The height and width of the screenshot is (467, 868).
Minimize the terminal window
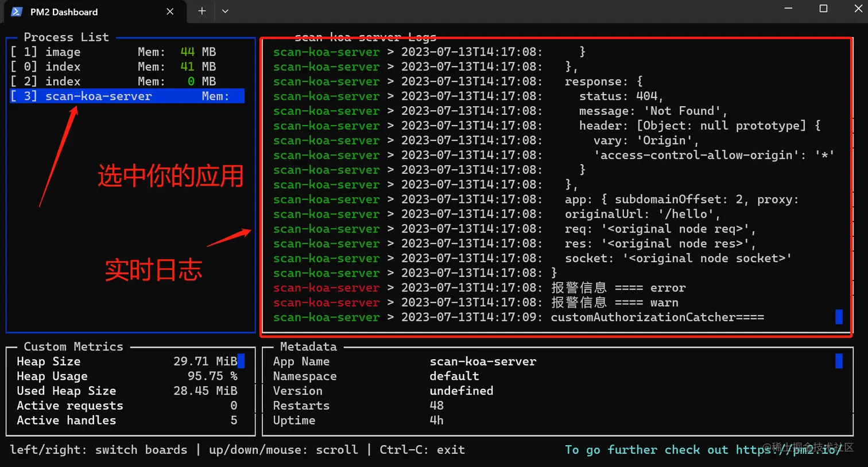[788, 9]
